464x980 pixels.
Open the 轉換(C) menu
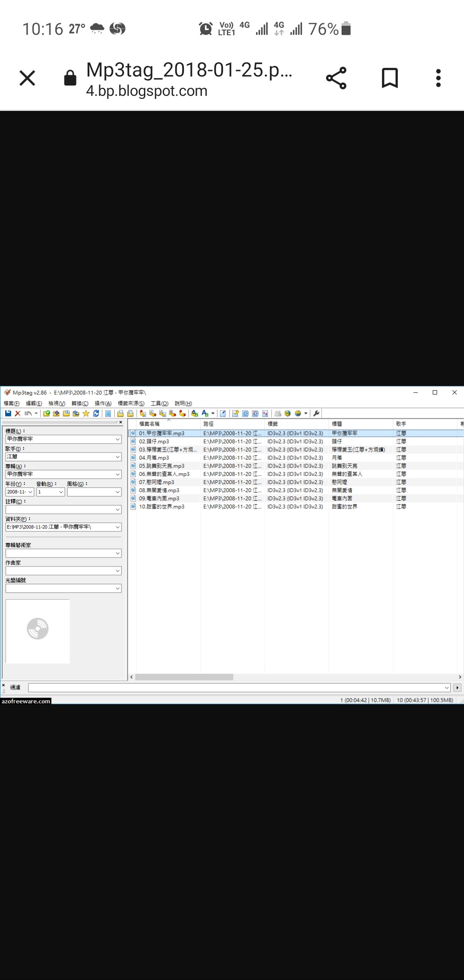click(80, 403)
